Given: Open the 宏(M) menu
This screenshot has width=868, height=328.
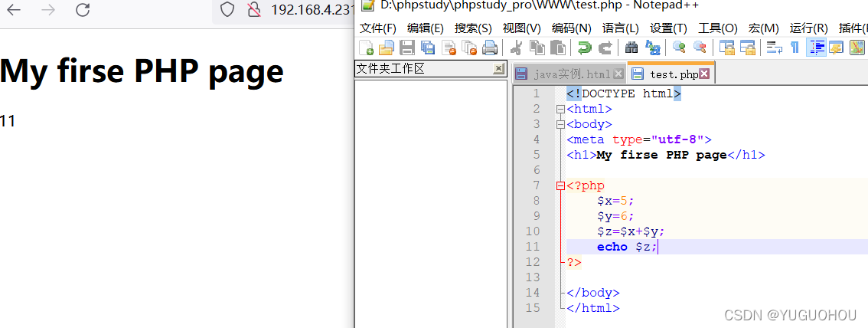Looking at the screenshot, I should (x=763, y=28).
